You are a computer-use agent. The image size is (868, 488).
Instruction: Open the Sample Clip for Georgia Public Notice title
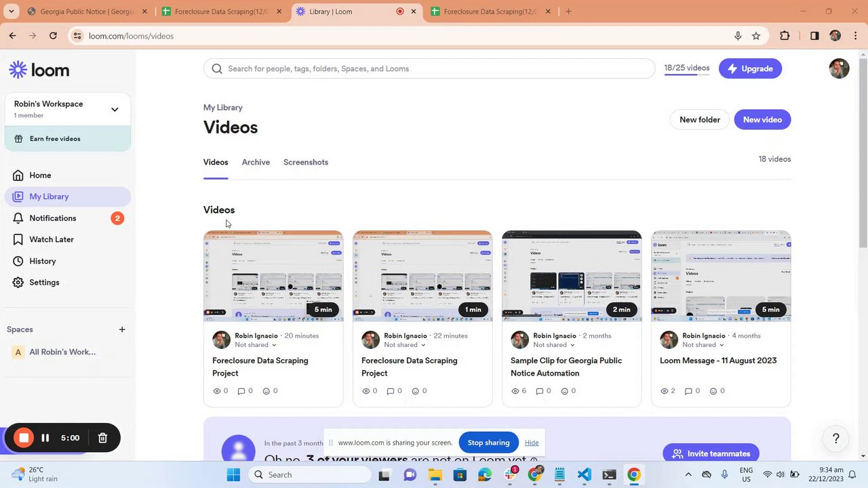(x=566, y=367)
